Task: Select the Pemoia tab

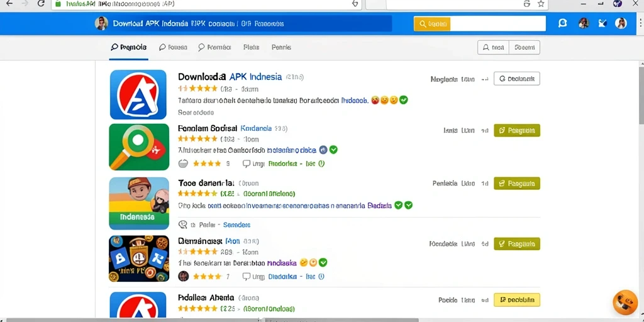Action: tap(128, 47)
